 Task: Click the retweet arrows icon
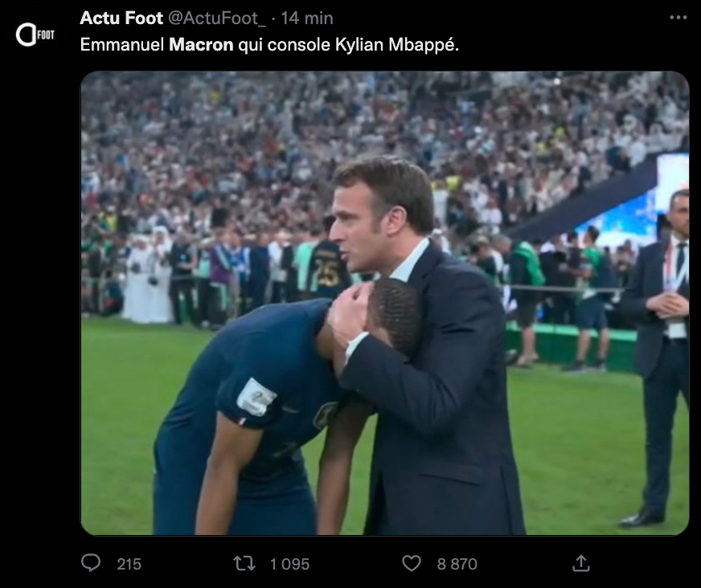coord(244,563)
